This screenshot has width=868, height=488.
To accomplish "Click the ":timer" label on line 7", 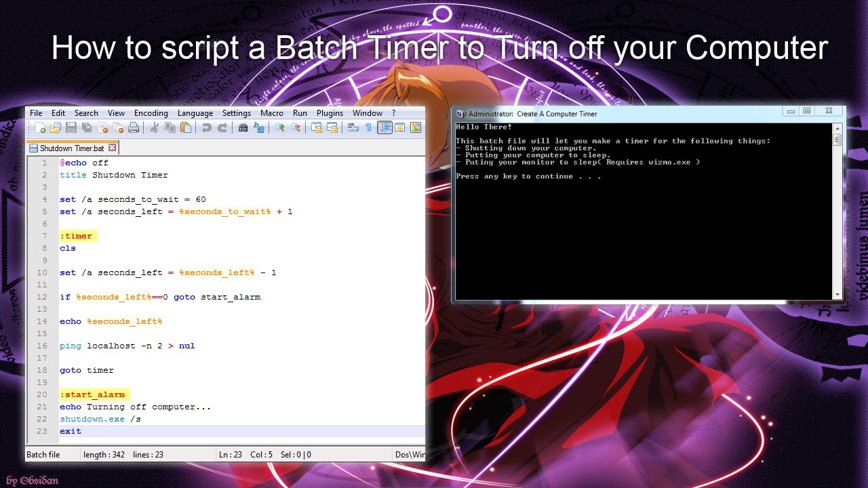I will coord(76,236).
